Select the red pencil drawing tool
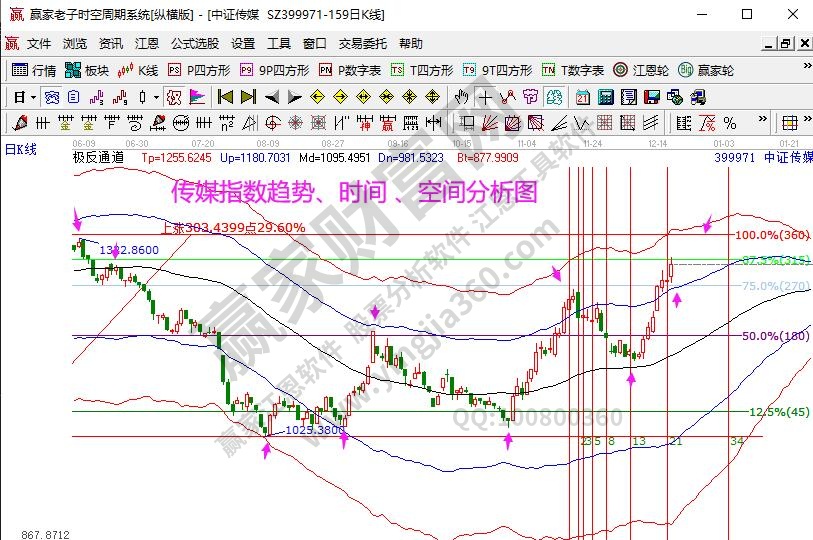This screenshot has height=540, width=813. (x=20, y=123)
